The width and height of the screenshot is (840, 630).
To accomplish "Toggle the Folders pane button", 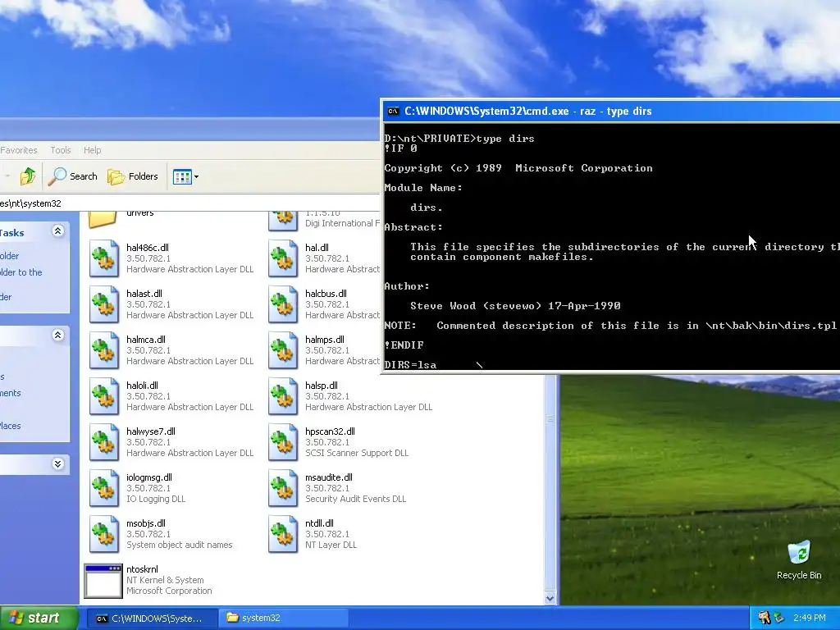I will coord(133,176).
